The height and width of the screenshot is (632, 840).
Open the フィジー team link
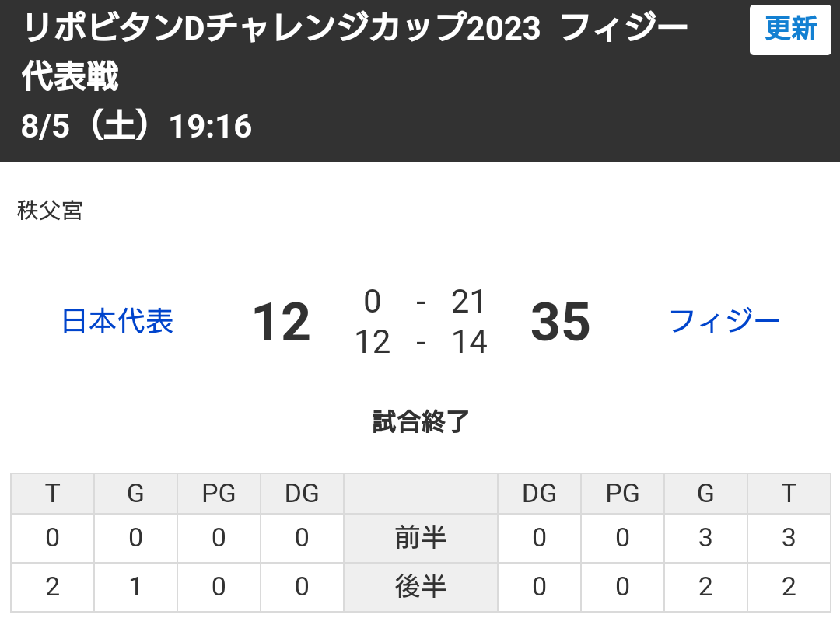(724, 321)
